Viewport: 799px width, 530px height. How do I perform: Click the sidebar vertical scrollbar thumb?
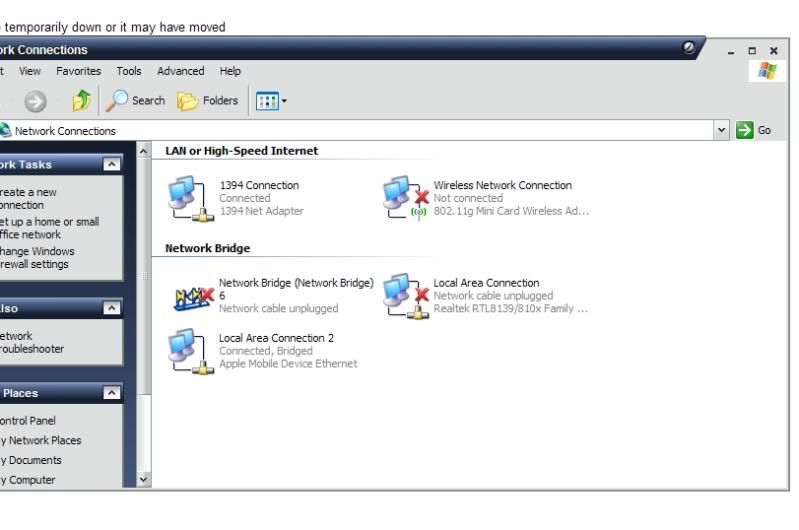click(x=144, y=276)
